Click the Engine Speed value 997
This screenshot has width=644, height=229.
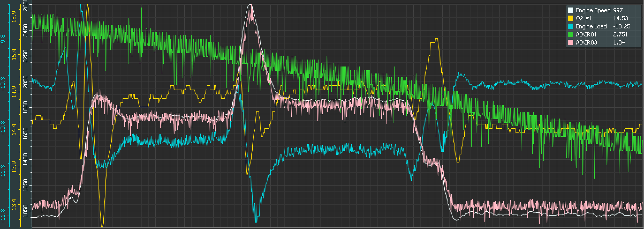(x=618, y=10)
